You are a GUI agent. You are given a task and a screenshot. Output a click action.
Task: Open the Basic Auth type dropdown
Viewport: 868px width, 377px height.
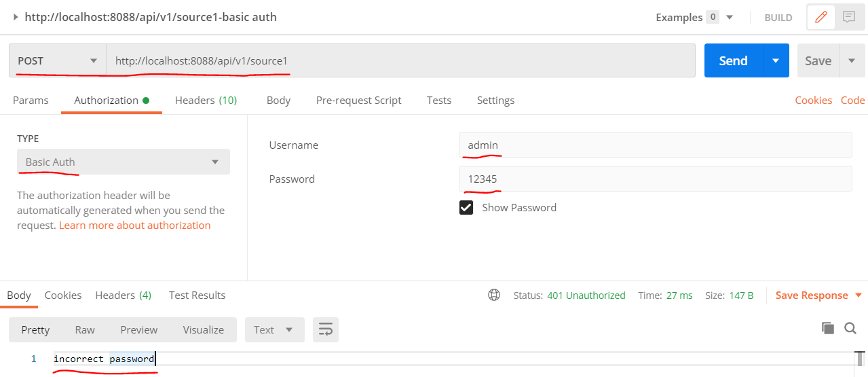coord(123,162)
